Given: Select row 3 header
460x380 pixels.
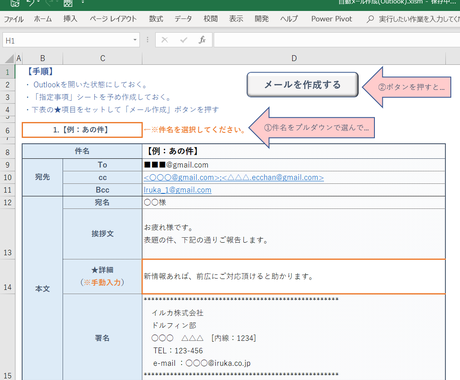Looking at the screenshot, I should tap(7, 97).
